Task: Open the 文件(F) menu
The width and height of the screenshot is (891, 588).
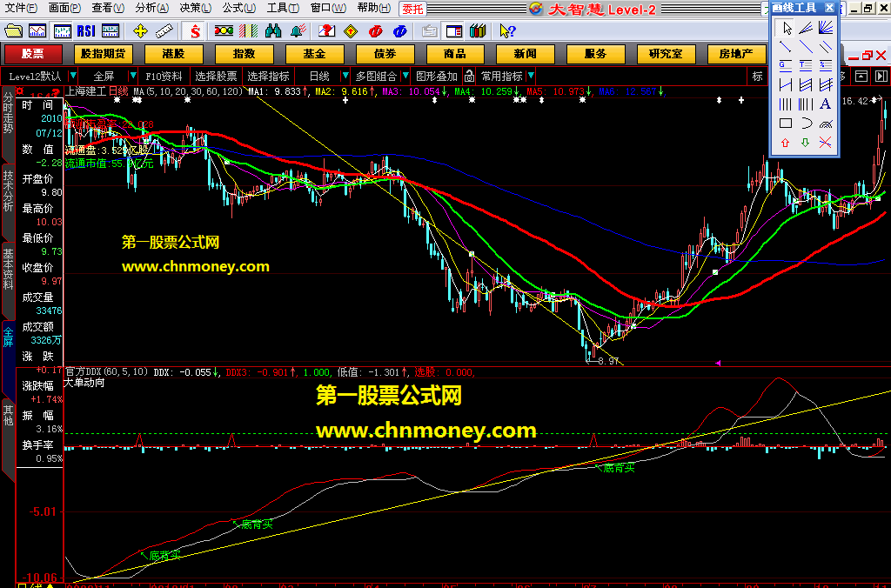Action: tap(21, 8)
